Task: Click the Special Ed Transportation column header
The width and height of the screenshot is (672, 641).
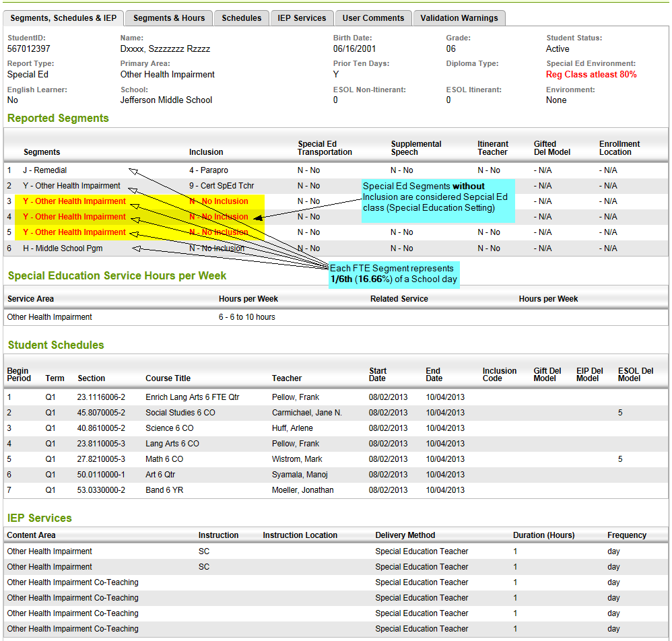Action: click(x=325, y=148)
